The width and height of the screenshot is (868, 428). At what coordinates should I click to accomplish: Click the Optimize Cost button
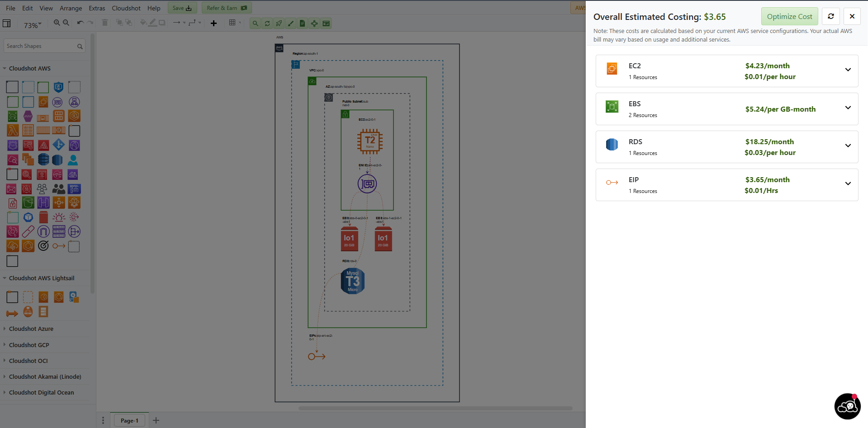(x=789, y=16)
